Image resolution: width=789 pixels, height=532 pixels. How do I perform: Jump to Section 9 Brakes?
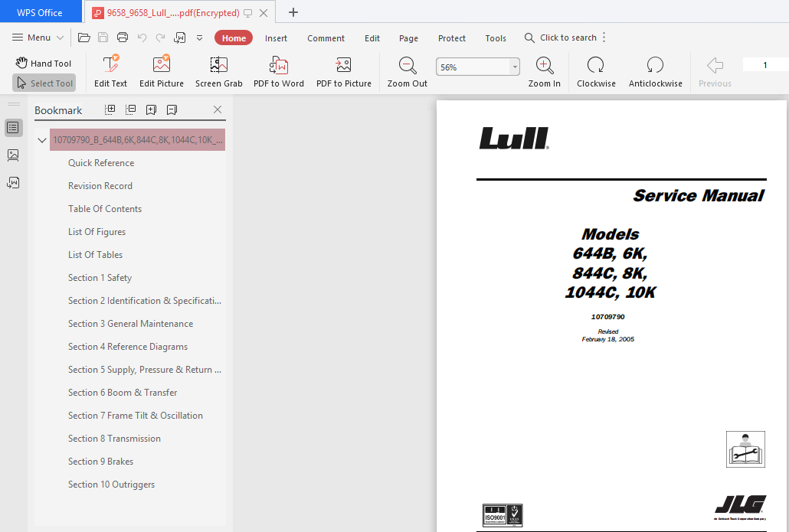point(100,462)
